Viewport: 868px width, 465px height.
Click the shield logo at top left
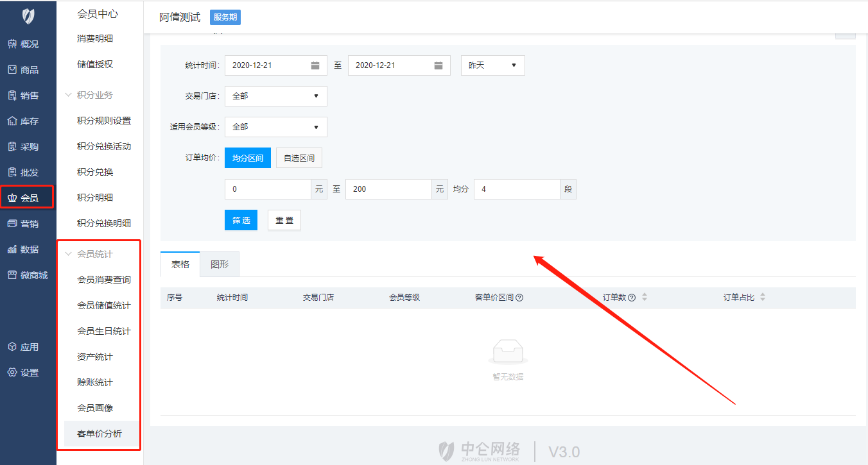click(x=28, y=15)
